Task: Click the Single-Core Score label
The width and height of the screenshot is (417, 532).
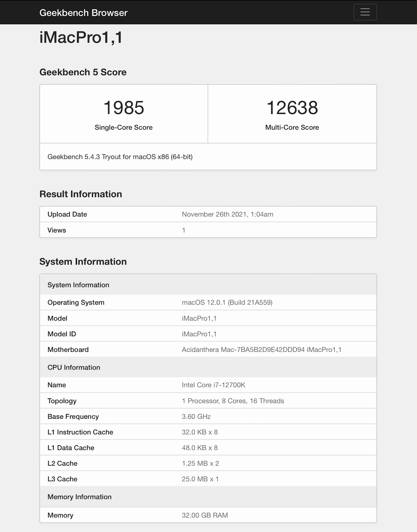Action: pyautogui.click(x=124, y=128)
